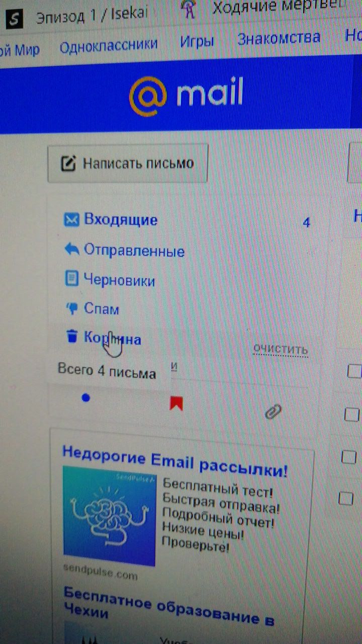Click the Спам thumbs-down icon
This screenshot has width=362, height=644.
pos(72,308)
